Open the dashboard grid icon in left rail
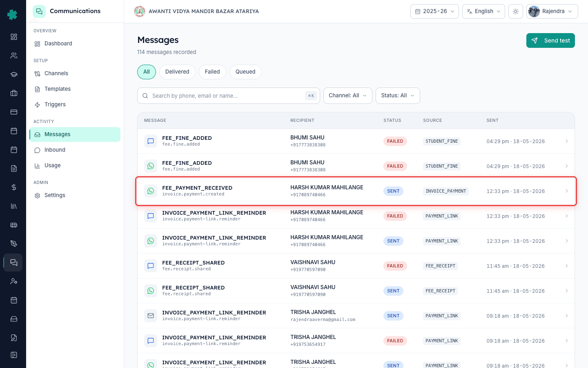Screen dimensions: 588x368 14,37
